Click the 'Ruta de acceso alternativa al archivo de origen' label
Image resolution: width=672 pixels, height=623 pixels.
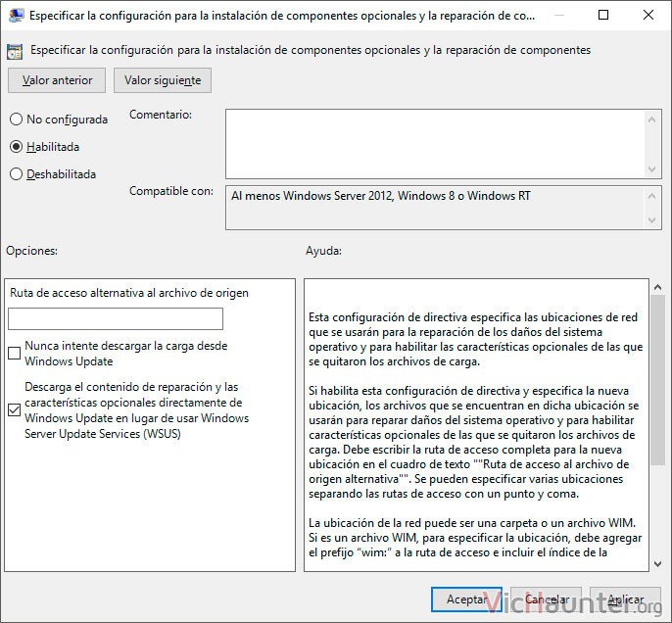129,293
